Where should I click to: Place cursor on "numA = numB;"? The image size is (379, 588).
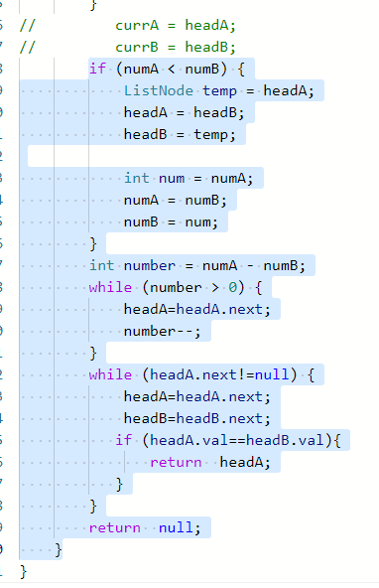176,200
